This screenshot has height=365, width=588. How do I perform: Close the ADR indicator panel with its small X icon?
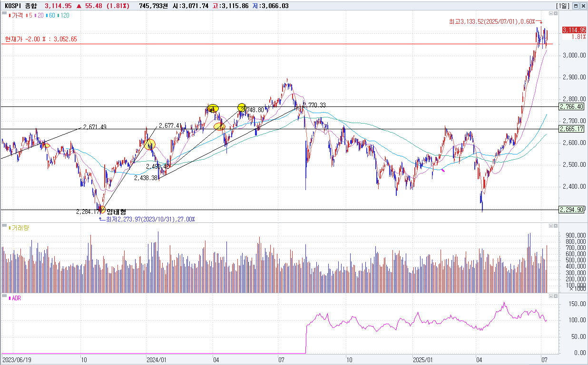coord(556,296)
